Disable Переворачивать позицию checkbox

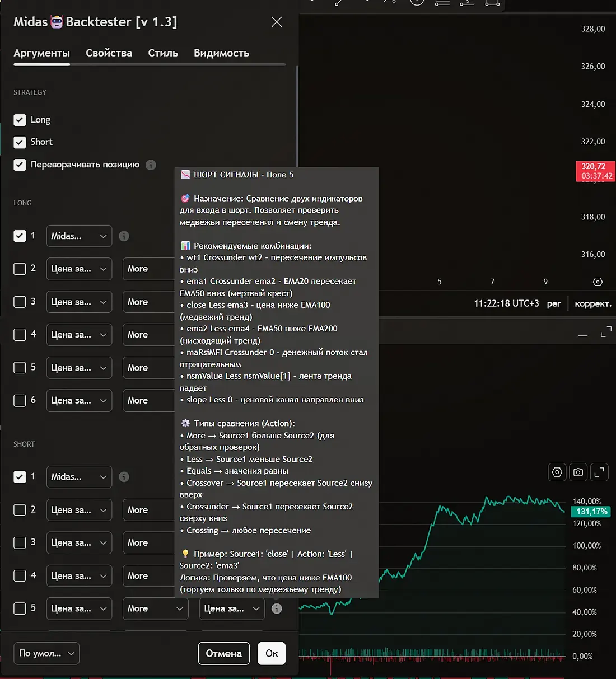[x=20, y=165]
